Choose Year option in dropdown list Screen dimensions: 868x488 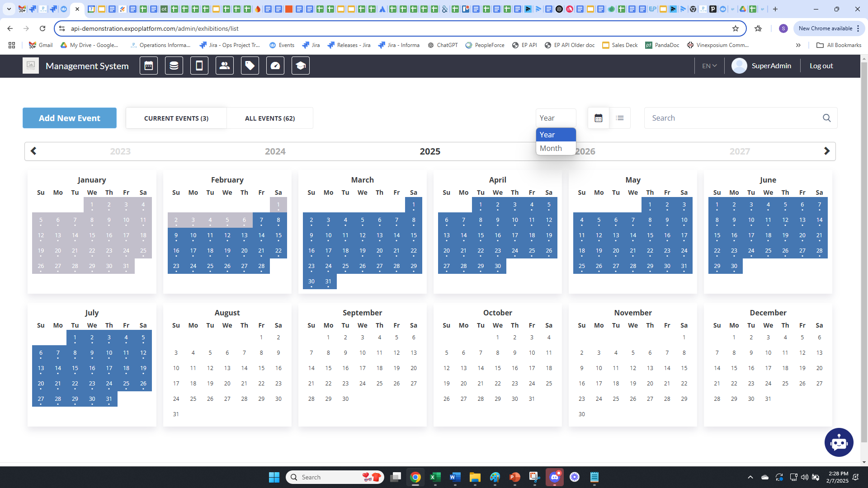(547, 135)
